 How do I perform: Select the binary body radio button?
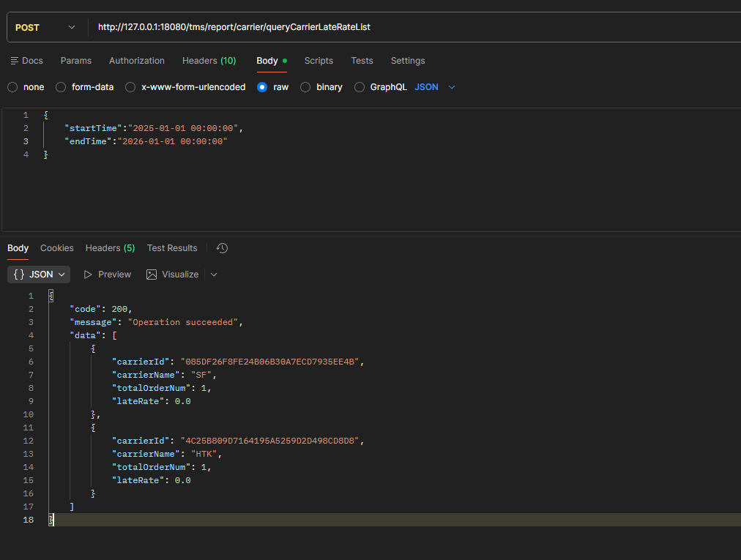[305, 87]
